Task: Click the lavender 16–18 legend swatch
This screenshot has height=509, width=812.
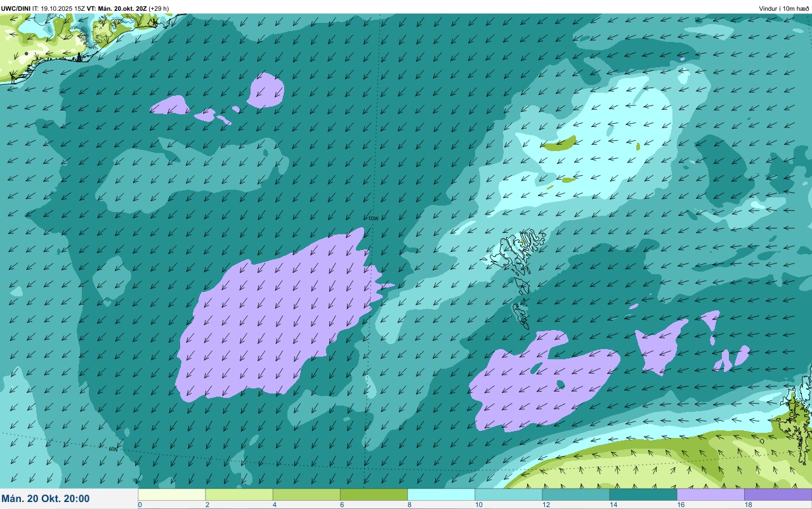Action: click(710, 494)
